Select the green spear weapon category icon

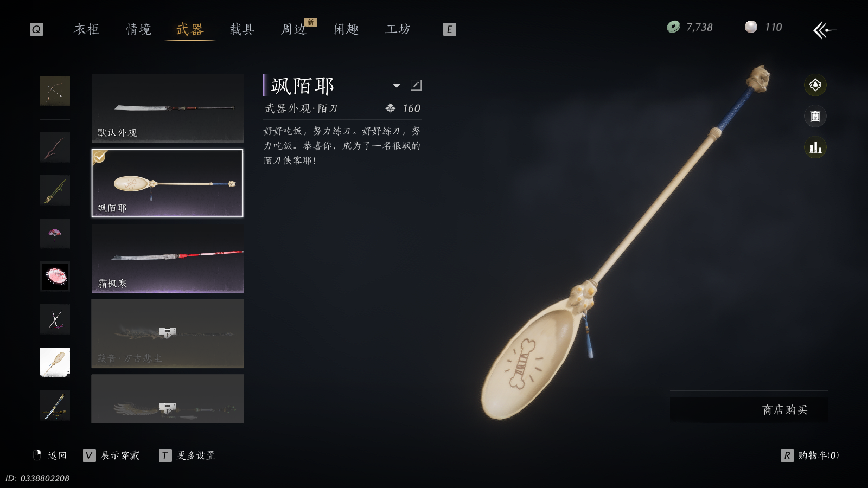[55, 190]
